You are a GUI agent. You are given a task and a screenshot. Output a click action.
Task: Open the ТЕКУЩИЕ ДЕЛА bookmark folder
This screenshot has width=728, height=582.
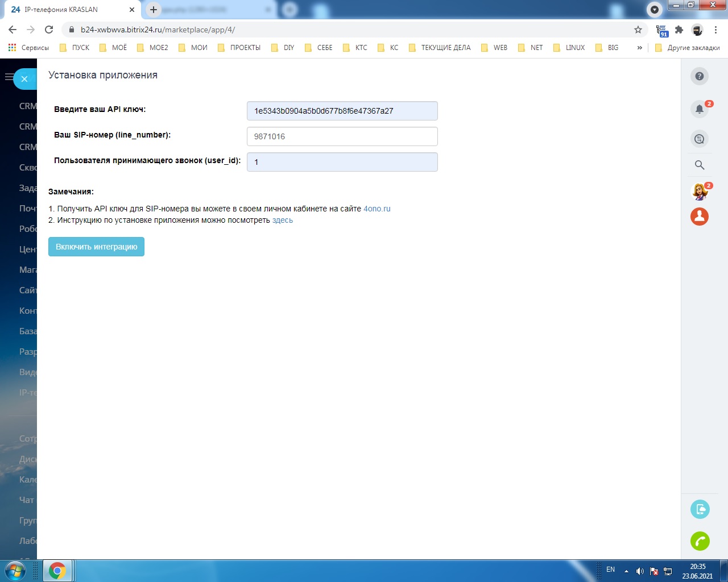tap(440, 48)
